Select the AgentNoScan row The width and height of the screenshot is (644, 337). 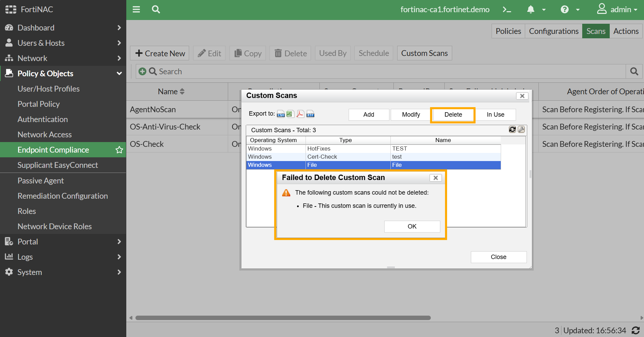[x=184, y=110]
